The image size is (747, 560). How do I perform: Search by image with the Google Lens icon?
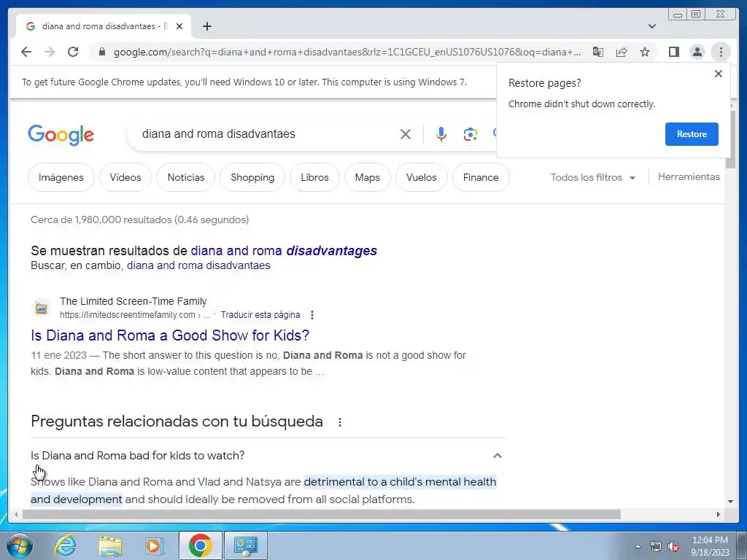471,134
